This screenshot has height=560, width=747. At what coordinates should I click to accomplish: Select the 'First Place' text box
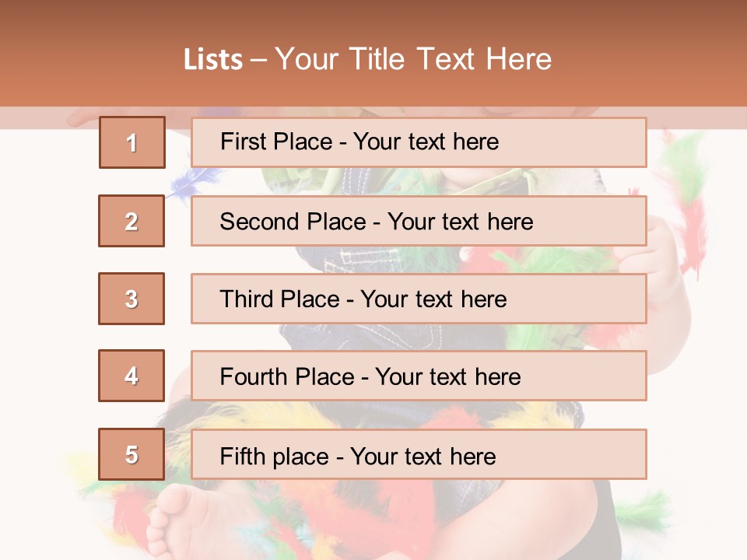click(419, 142)
